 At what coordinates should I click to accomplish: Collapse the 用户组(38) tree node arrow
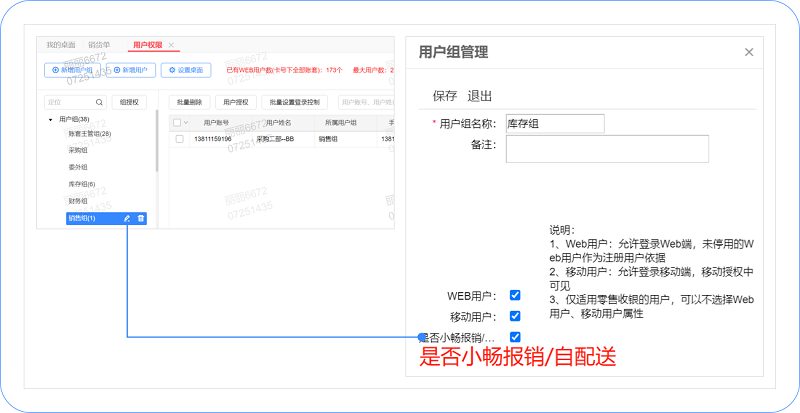[x=50, y=120]
